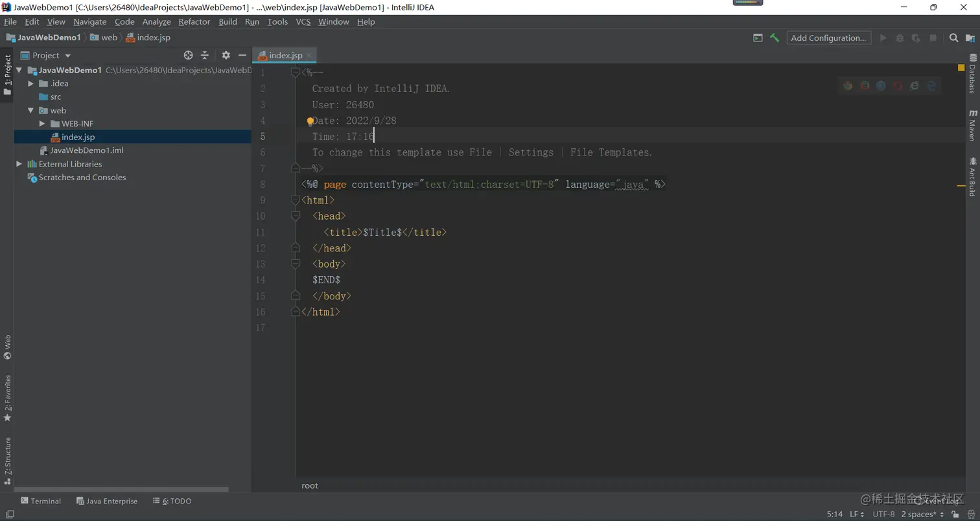
Task: Open in Firefox browser icon
Action: pyautogui.click(x=865, y=85)
